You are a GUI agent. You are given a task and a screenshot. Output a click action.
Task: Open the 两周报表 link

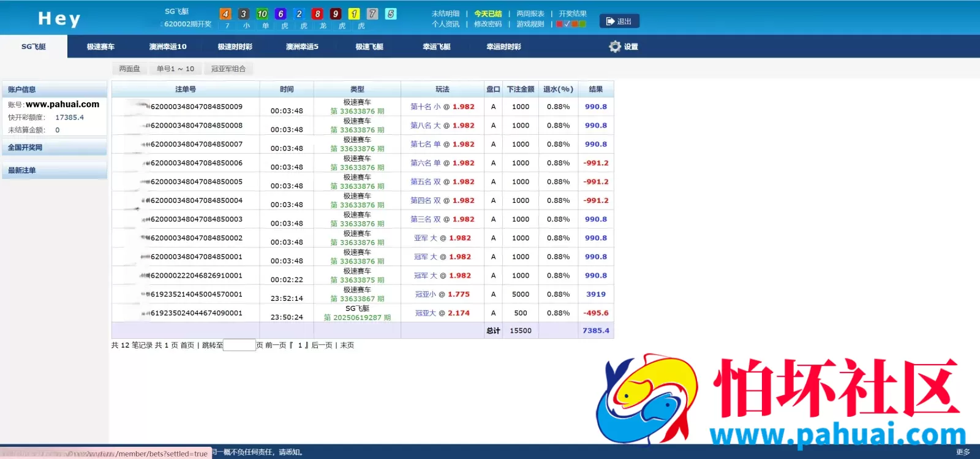(530, 13)
